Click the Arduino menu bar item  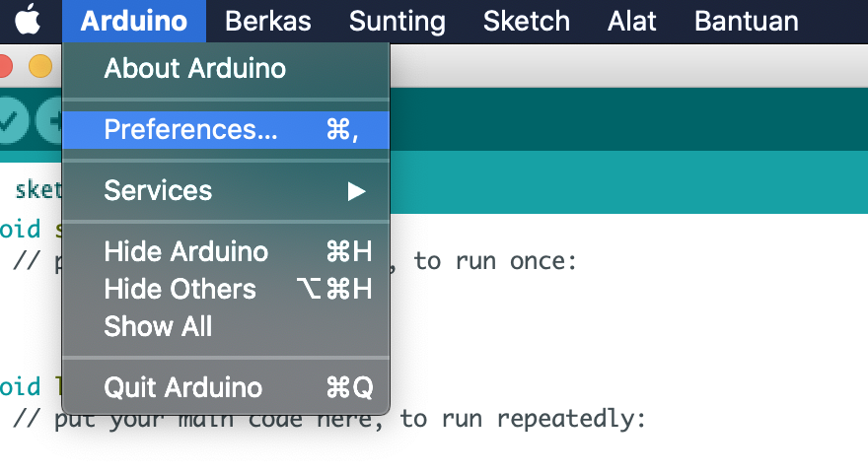coord(134,21)
